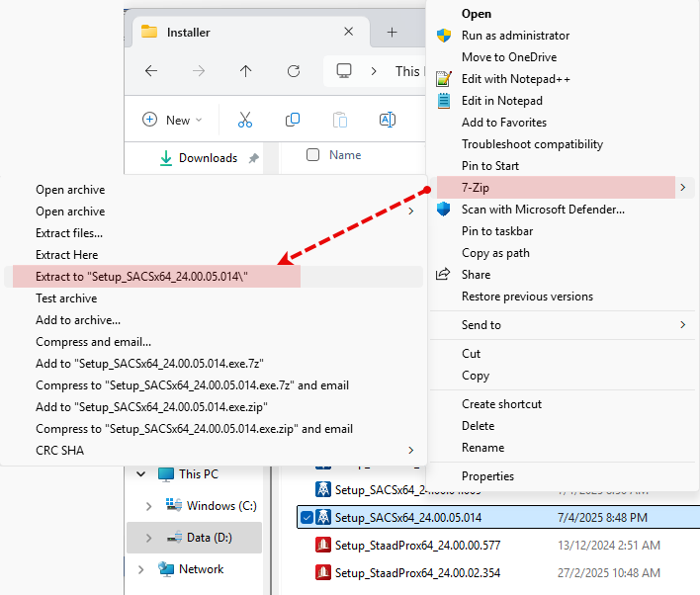Click the Defender shield icon
Screen dimensions: 700x595
[x=444, y=209]
